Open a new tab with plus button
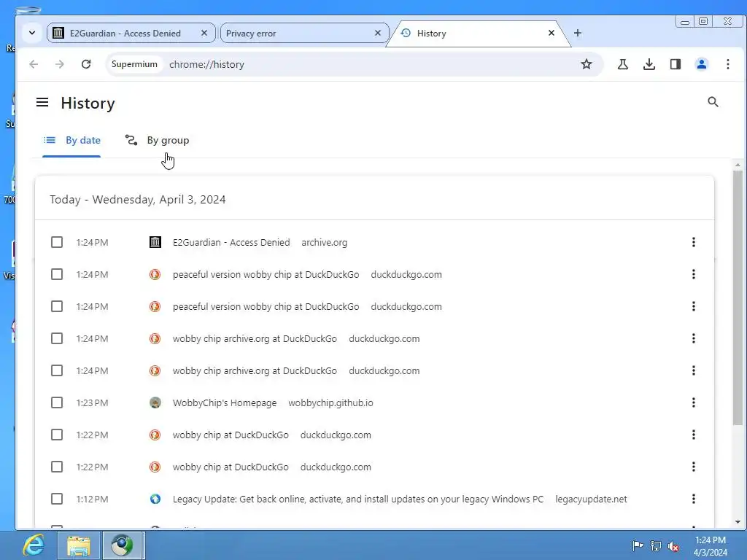This screenshot has width=747, height=560. coord(578,33)
